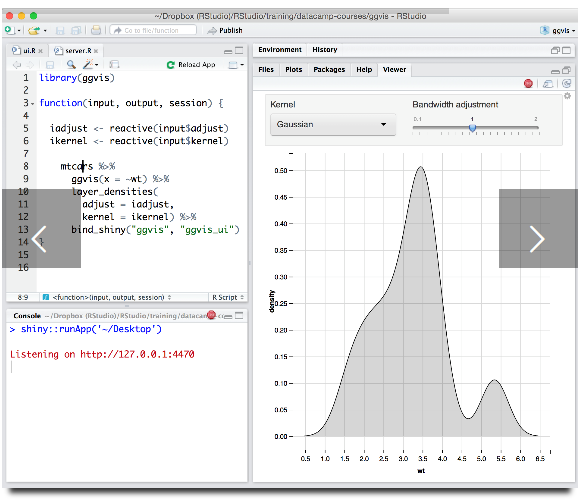Viewport: 585px width, 501px height.
Task: Switch to the Packages tab
Action: tap(329, 70)
